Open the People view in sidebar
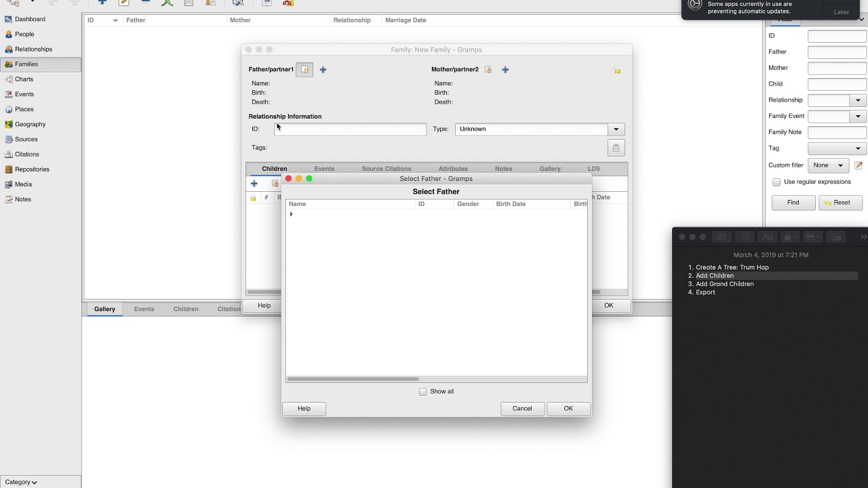Viewport: 868px width, 488px height. coord(24,34)
